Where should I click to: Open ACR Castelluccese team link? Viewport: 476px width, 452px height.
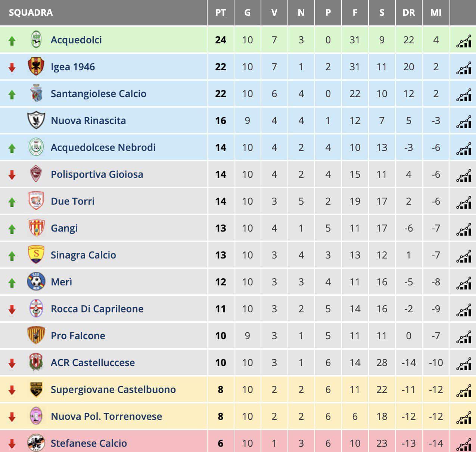pyautogui.click(x=93, y=363)
